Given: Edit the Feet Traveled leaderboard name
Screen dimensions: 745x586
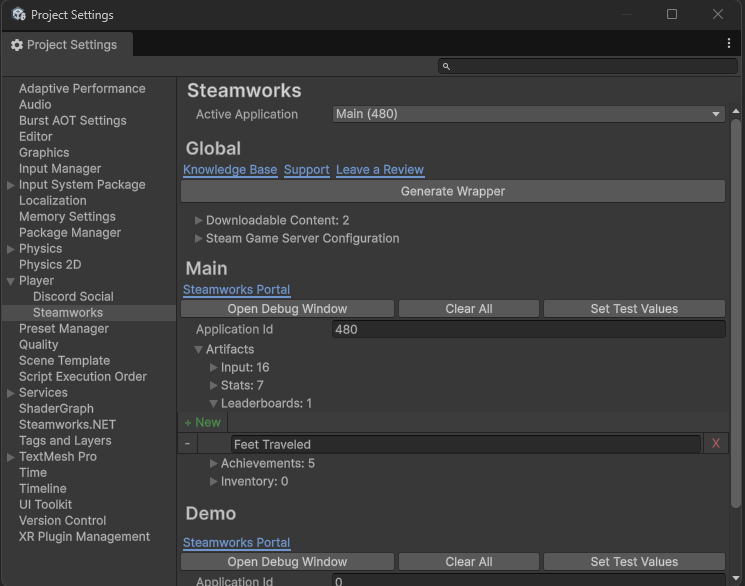Looking at the screenshot, I should click(x=466, y=444).
